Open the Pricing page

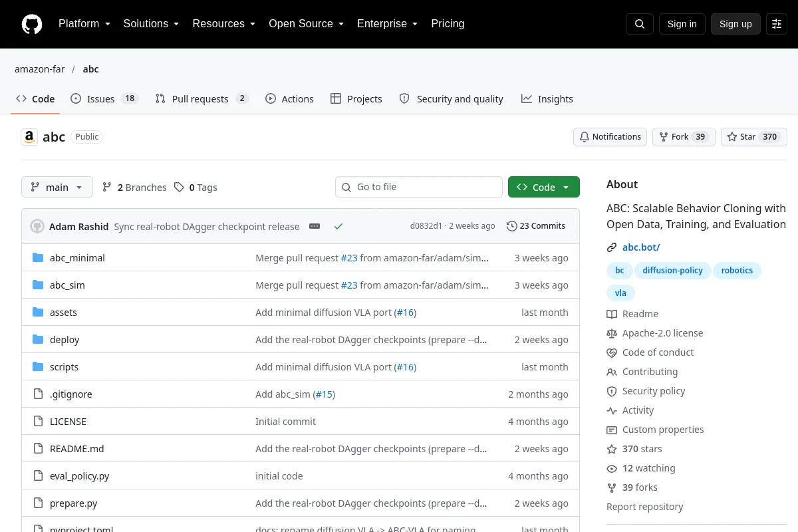pos(448,24)
